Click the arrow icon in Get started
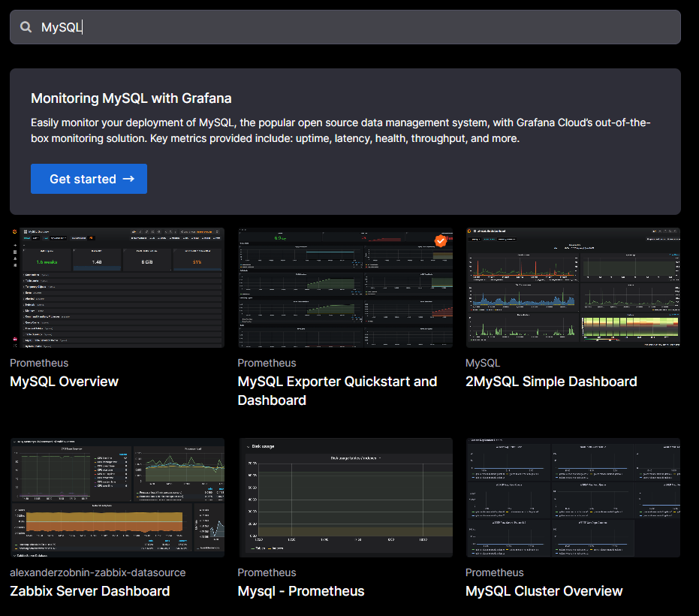This screenshot has height=616, width=699. (128, 179)
